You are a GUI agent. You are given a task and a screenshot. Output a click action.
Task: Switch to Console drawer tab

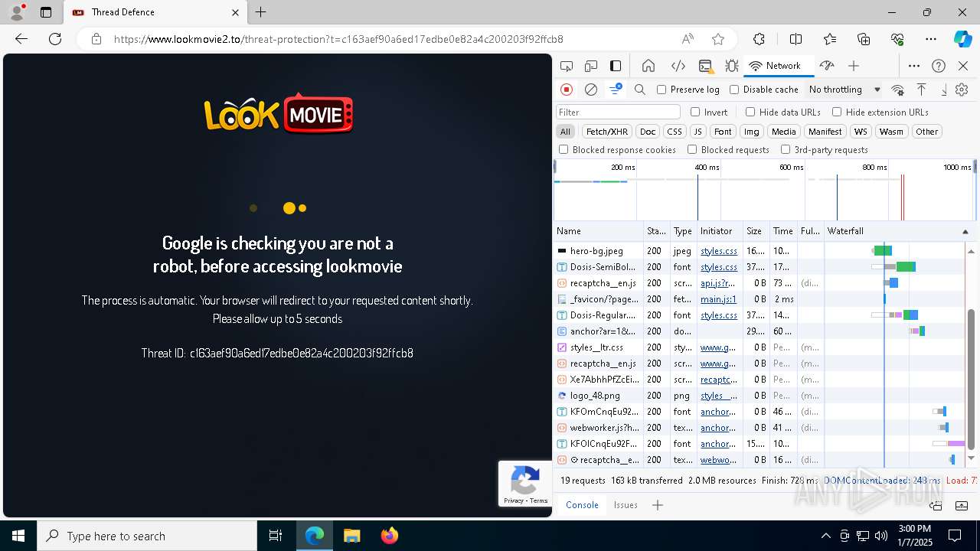point(582,505)
